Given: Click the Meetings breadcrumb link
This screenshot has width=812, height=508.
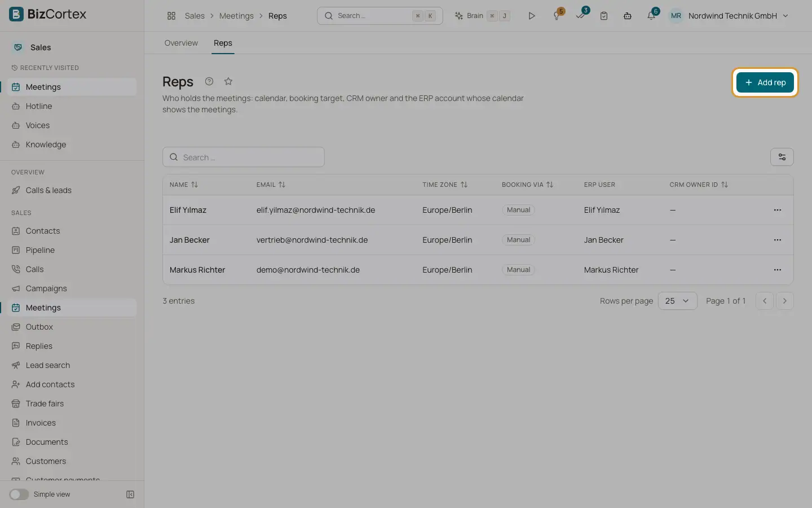Looking at the screenshot, I should tap(236, 16).
